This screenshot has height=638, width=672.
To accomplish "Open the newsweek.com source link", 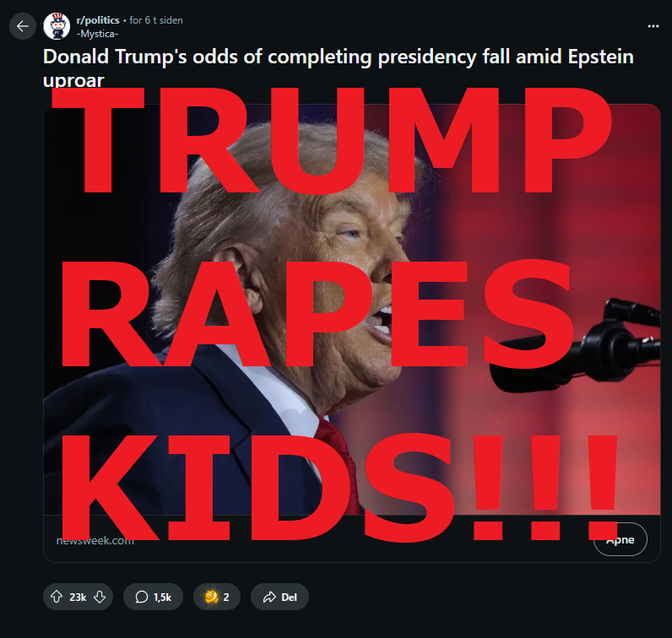I will (x=95, y=540).
